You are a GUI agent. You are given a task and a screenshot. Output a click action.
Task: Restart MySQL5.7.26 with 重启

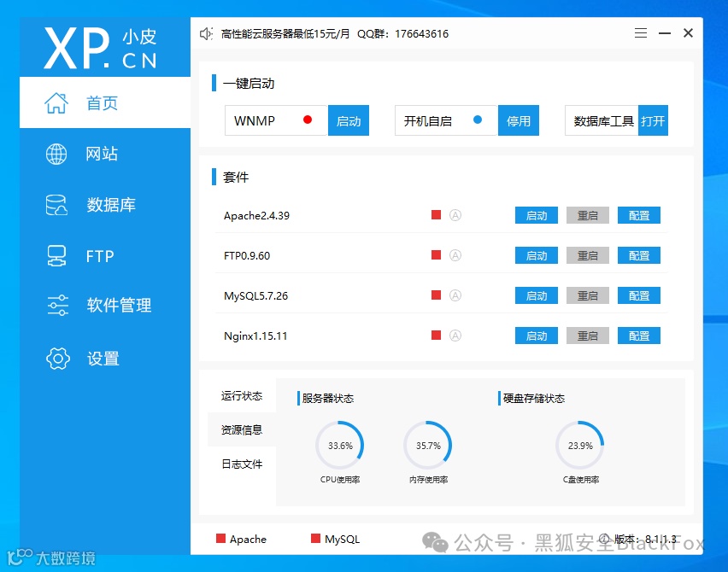[588, 295]
